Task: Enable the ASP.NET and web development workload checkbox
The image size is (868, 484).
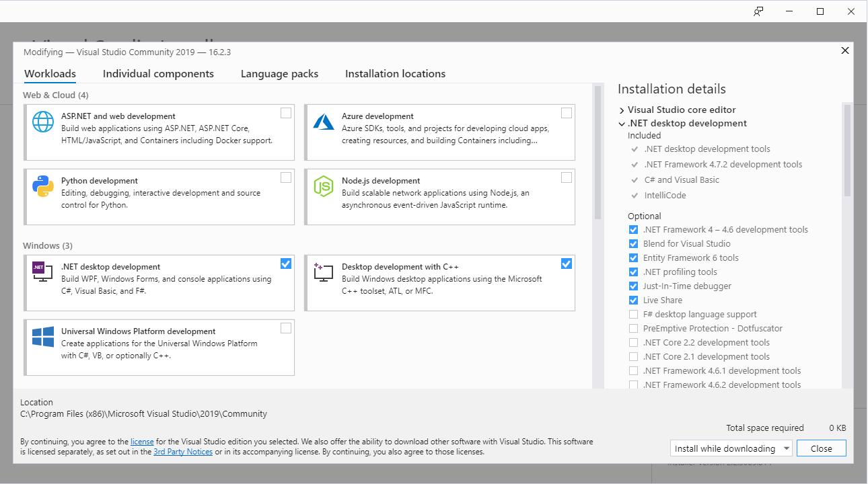Action: (x=286, y=113)
